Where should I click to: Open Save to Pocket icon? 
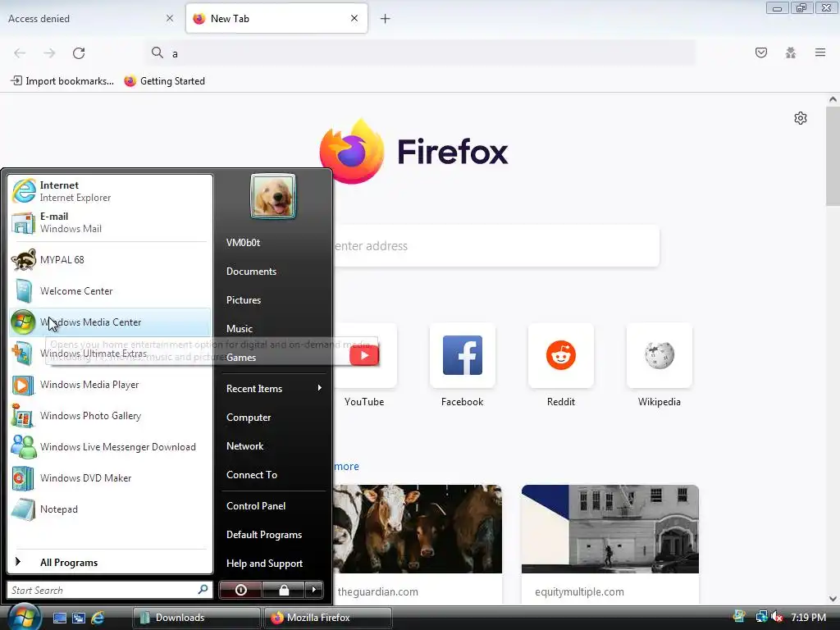pos(761,52)
